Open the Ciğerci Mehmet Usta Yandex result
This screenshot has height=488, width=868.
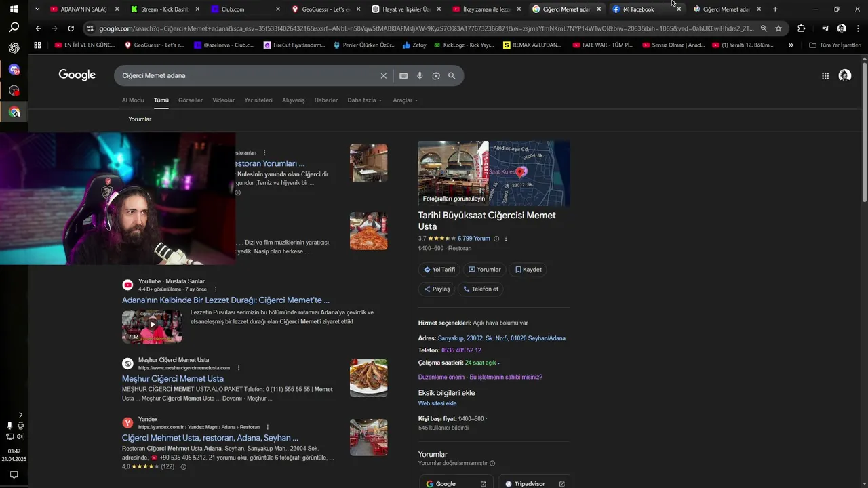[210, 438]
